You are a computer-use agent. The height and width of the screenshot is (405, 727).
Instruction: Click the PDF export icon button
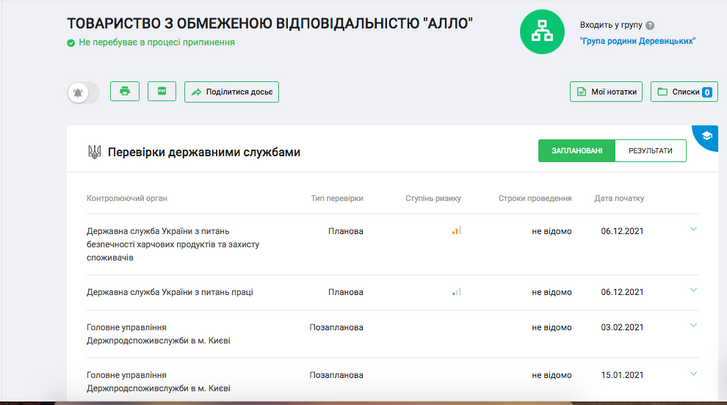[x=162, y=91]
